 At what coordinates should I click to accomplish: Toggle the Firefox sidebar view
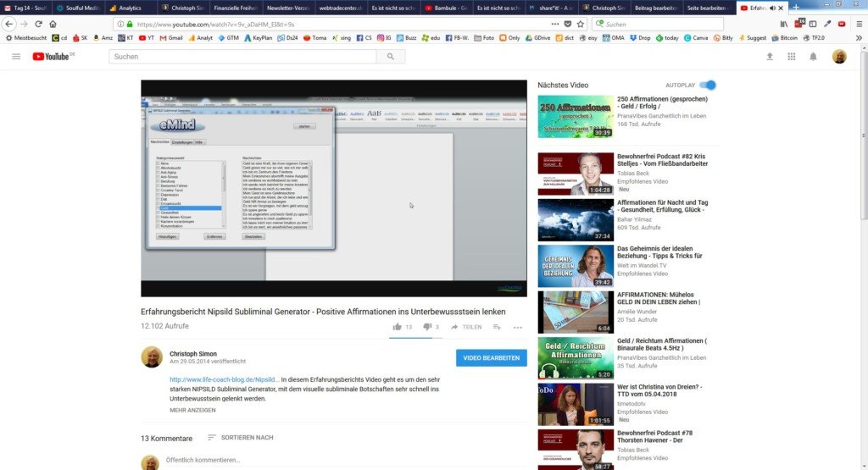[813, 24]
